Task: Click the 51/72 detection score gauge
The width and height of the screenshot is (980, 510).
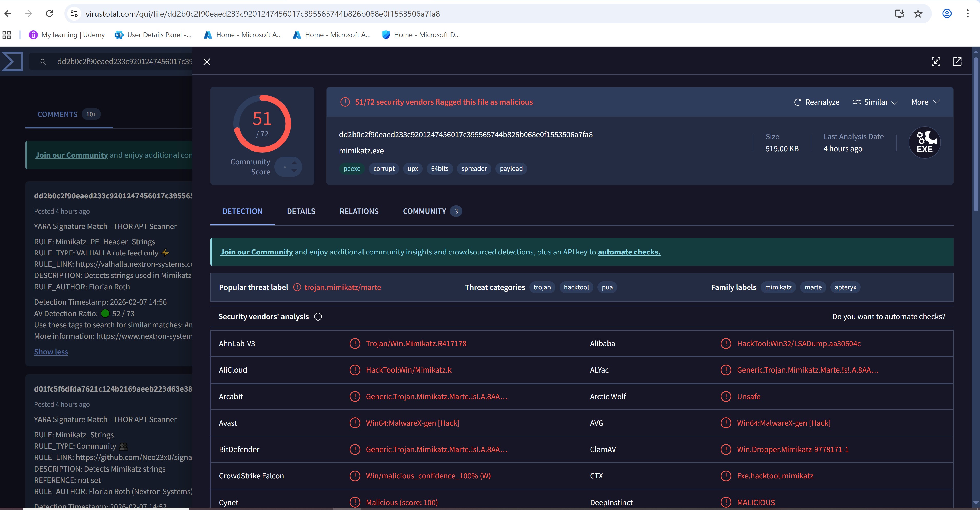Action: 262,124
